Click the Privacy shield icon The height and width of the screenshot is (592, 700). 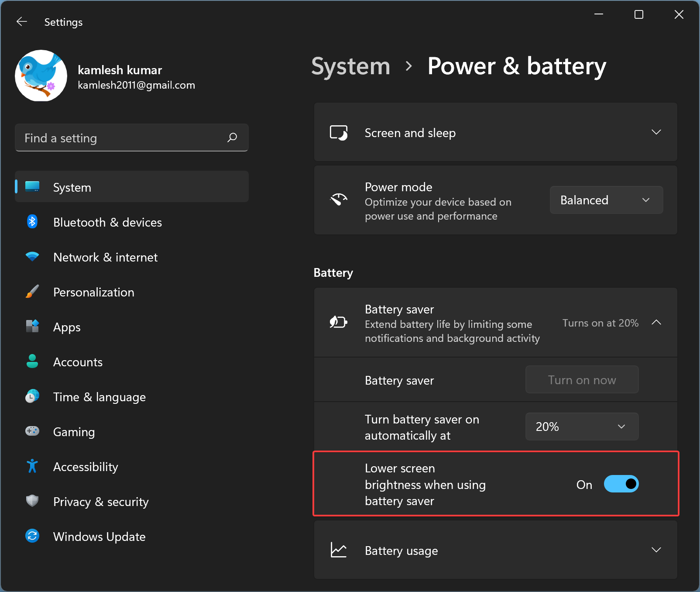tap(32, 501)
